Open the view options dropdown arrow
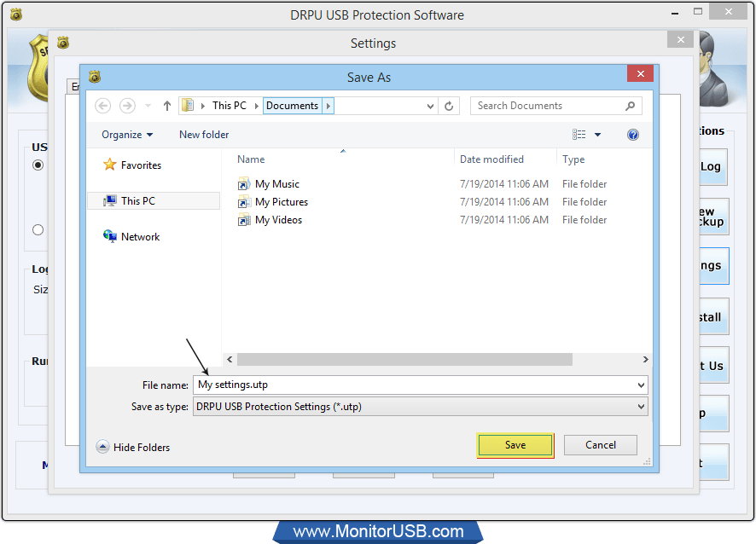Image resolution: width=756 pixels, height=544 pixels. click(x=598, y=135)
